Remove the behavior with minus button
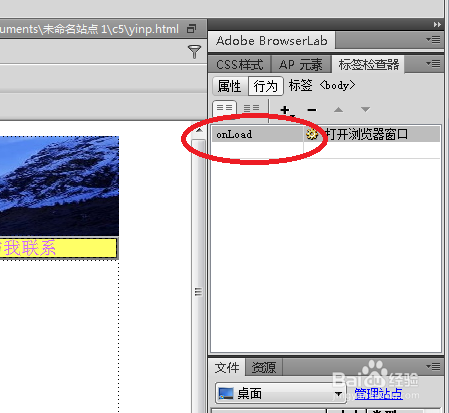The image size is (449, 413). 312,110
